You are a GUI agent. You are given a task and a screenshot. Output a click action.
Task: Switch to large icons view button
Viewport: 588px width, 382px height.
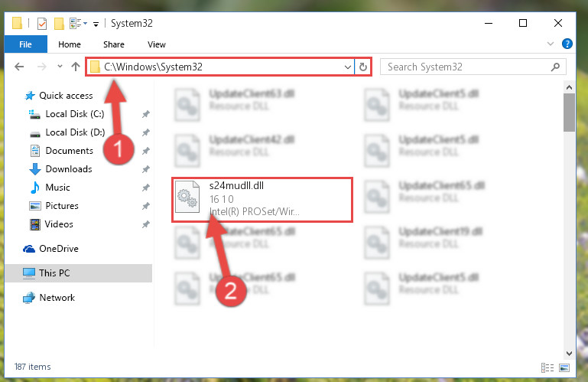564,367
